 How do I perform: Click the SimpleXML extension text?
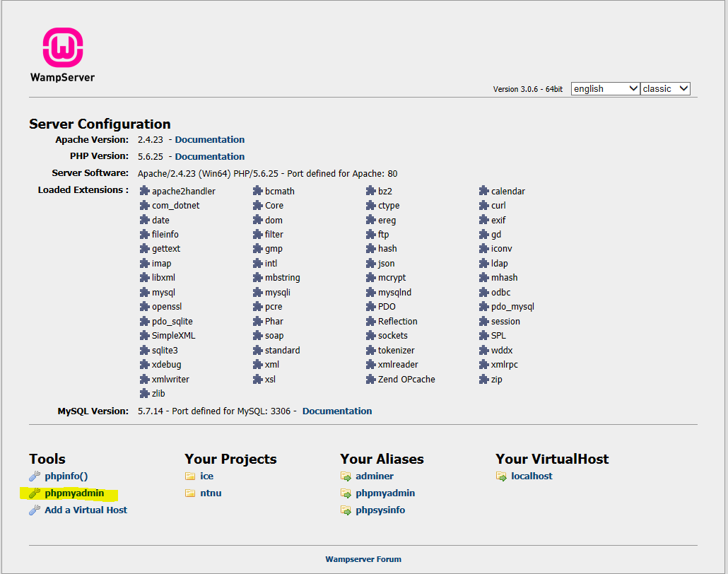[x=174, y=335]
